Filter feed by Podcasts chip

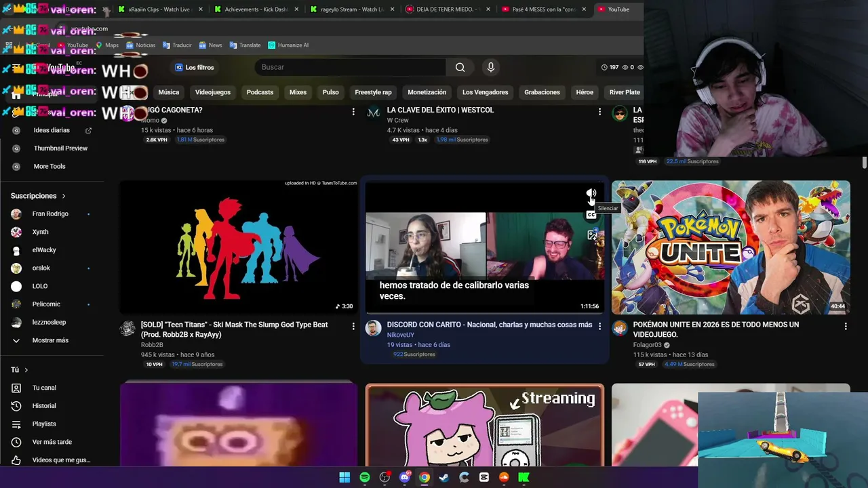[x=260, y=92]
